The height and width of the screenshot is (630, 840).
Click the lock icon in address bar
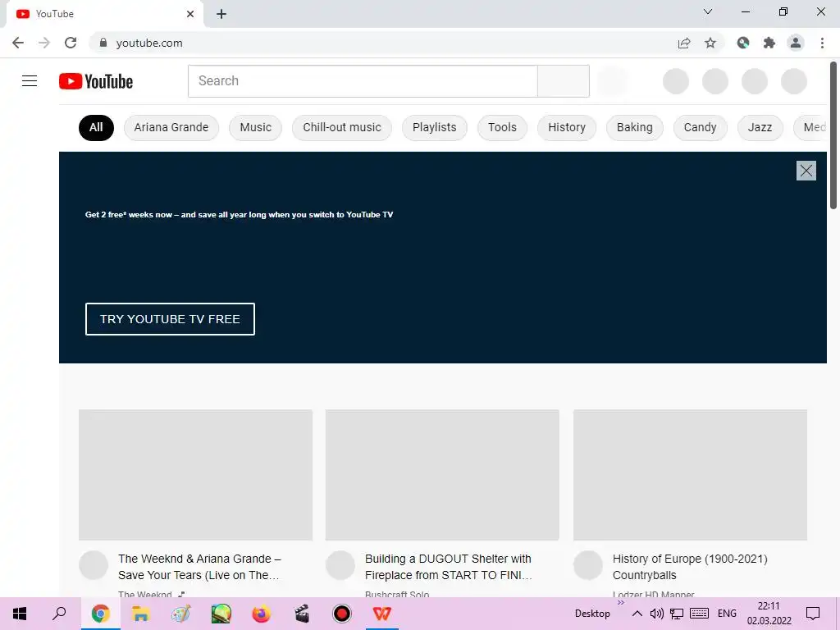103,43
